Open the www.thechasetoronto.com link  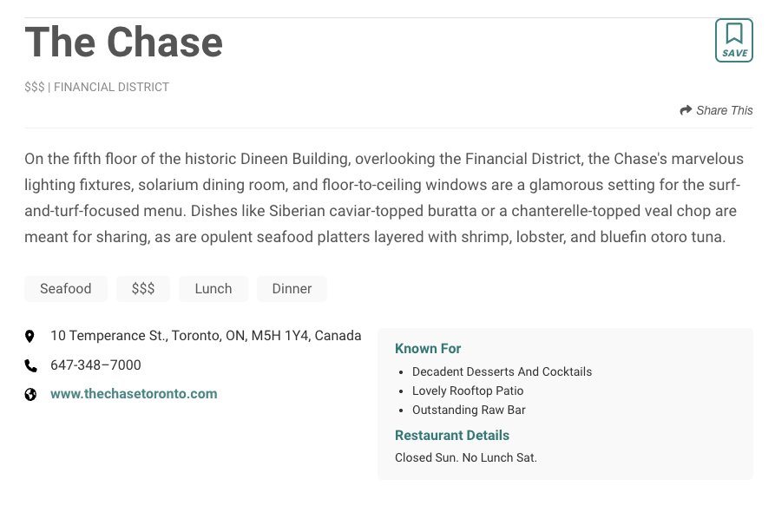pyautogui.click(x=134, y=394)
